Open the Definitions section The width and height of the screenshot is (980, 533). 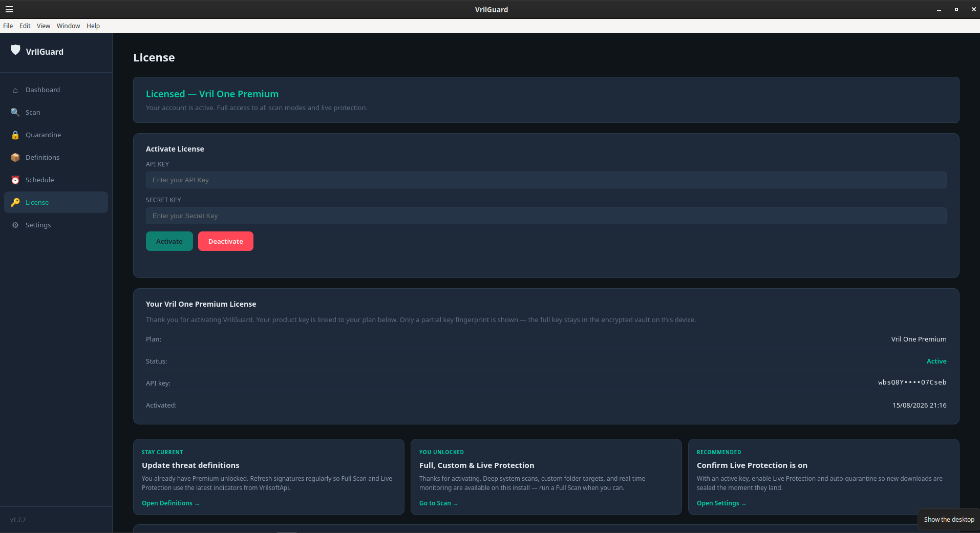click(42, 158)
